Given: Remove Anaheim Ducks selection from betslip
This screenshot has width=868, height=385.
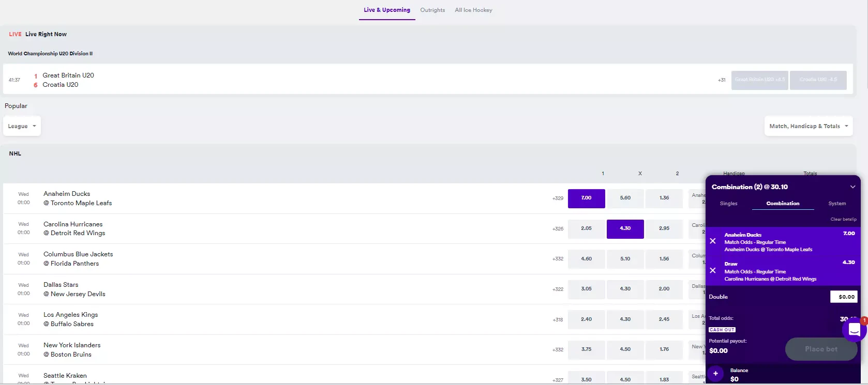Looking at the screenshot, I should (713, 241).
